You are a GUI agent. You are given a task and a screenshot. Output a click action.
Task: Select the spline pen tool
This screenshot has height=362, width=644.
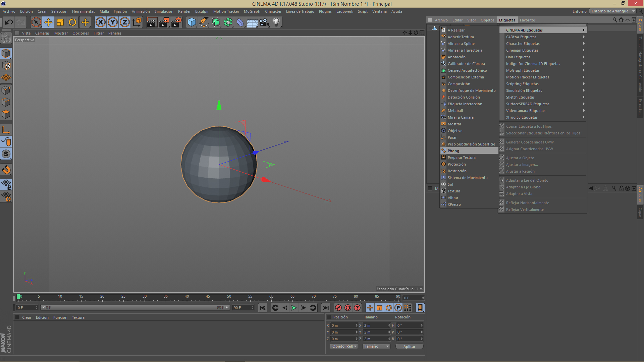tap(204, 22)
